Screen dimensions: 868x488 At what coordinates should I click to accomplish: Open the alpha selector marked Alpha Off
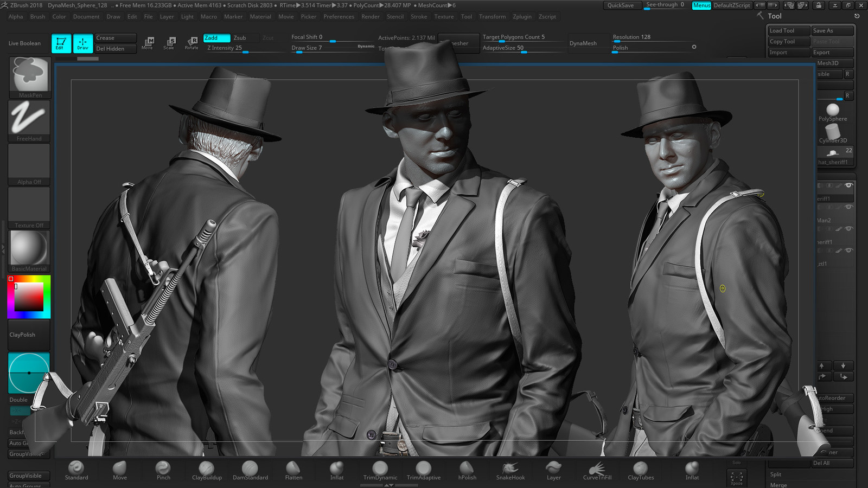[x=29, y=161]
